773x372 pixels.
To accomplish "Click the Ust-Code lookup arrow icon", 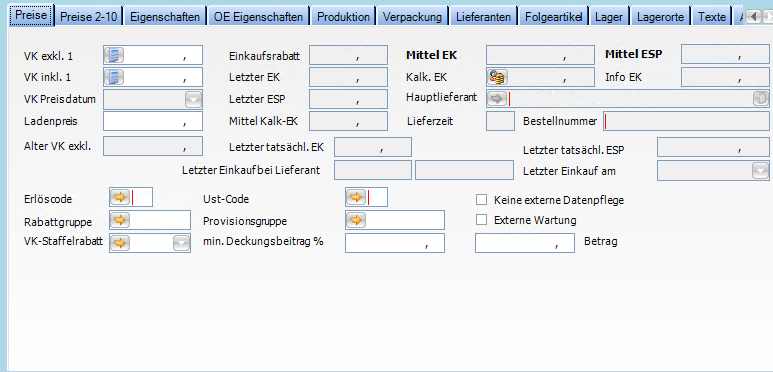I will [355, 198].
